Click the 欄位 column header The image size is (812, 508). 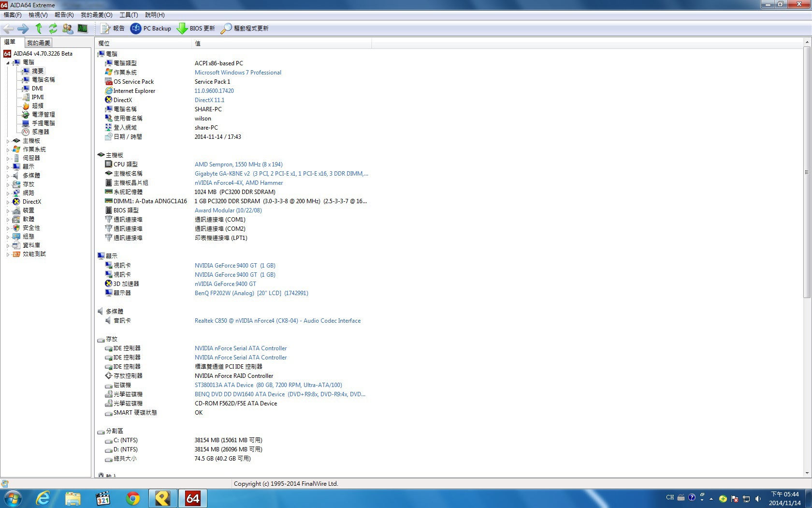point(143,44)
